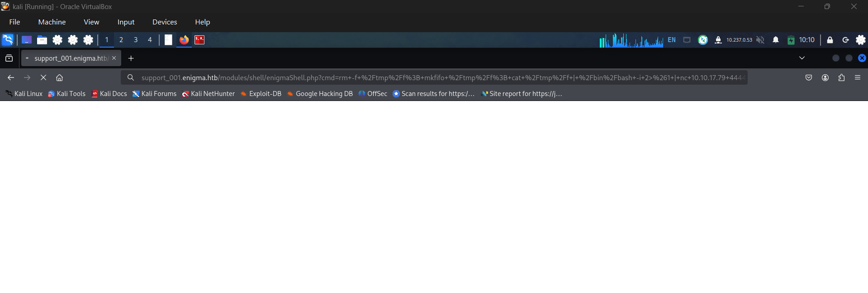Go to the Firefox home page

59,78
